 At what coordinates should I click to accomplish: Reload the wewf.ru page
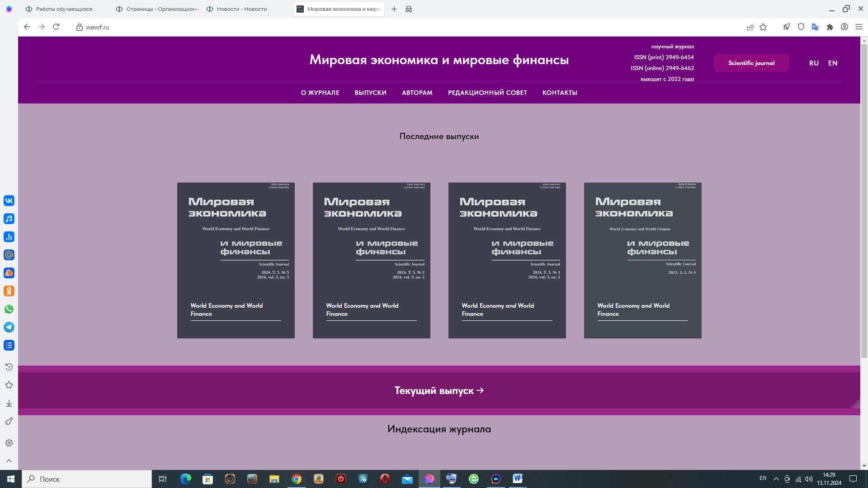(56, 27)
